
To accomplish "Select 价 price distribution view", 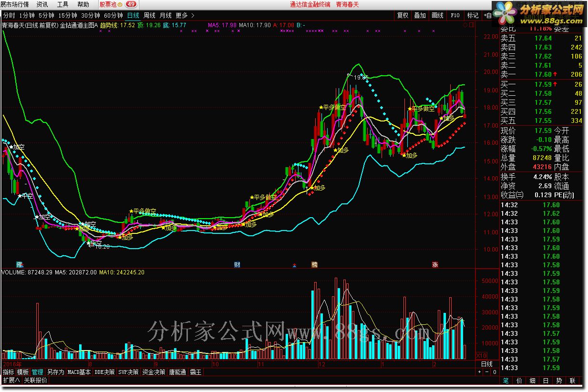I will click(x=519, y=381).
